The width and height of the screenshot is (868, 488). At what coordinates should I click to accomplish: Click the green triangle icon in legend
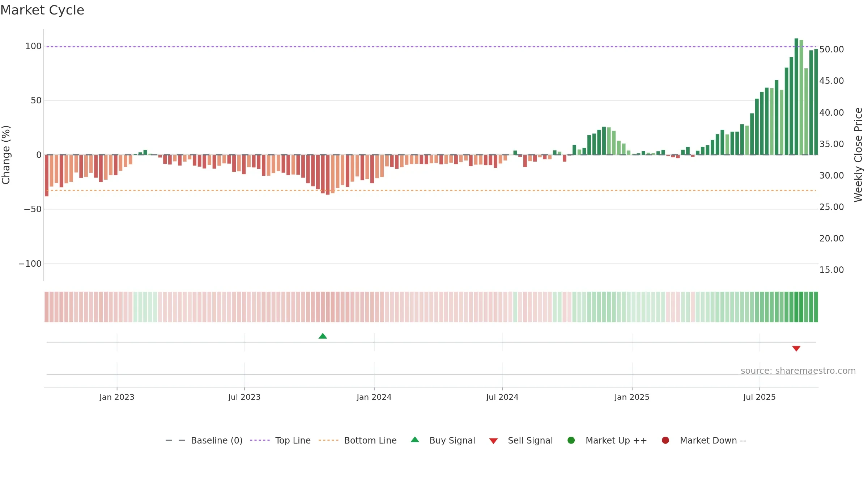[415, 440]
